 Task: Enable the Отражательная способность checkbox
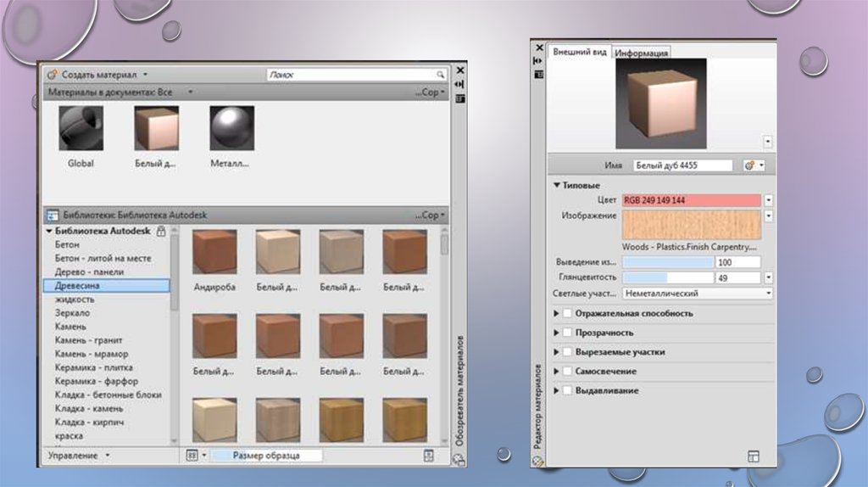click(x=567, y=313)
